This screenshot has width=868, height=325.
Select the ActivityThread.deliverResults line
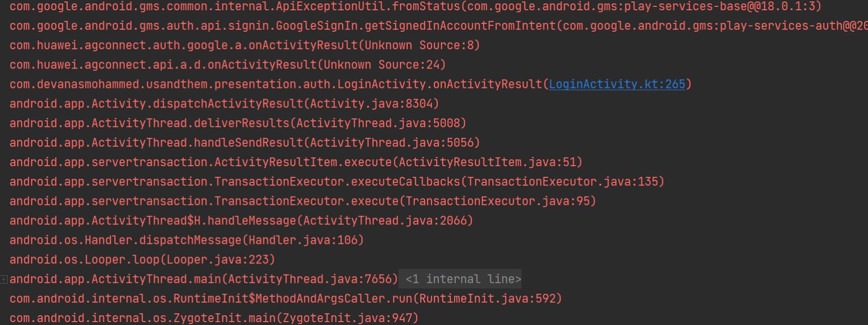click(237, 123)
